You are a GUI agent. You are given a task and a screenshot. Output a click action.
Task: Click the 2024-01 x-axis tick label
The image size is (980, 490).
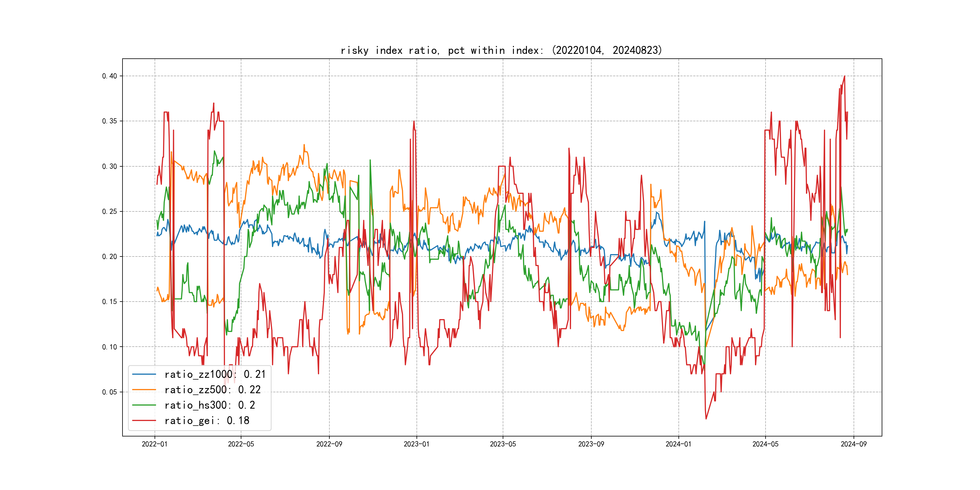click(678, 444)
